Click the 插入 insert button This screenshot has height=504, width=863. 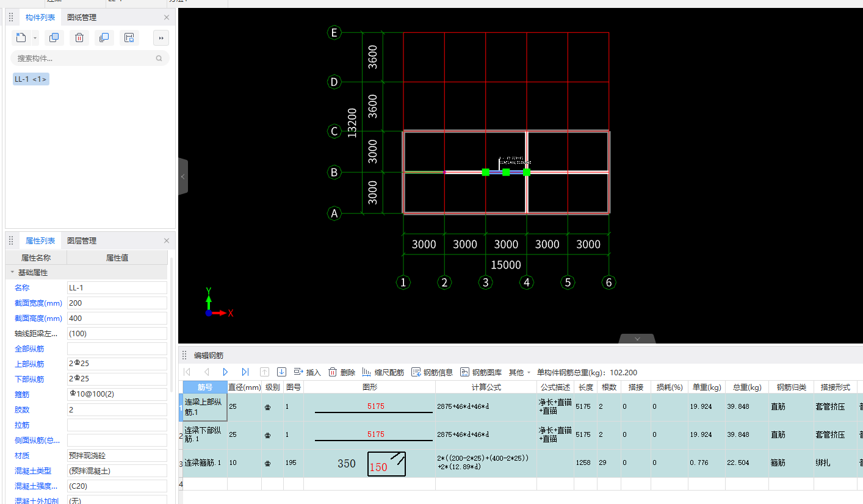pyautogui.click(x=307, y=372)
